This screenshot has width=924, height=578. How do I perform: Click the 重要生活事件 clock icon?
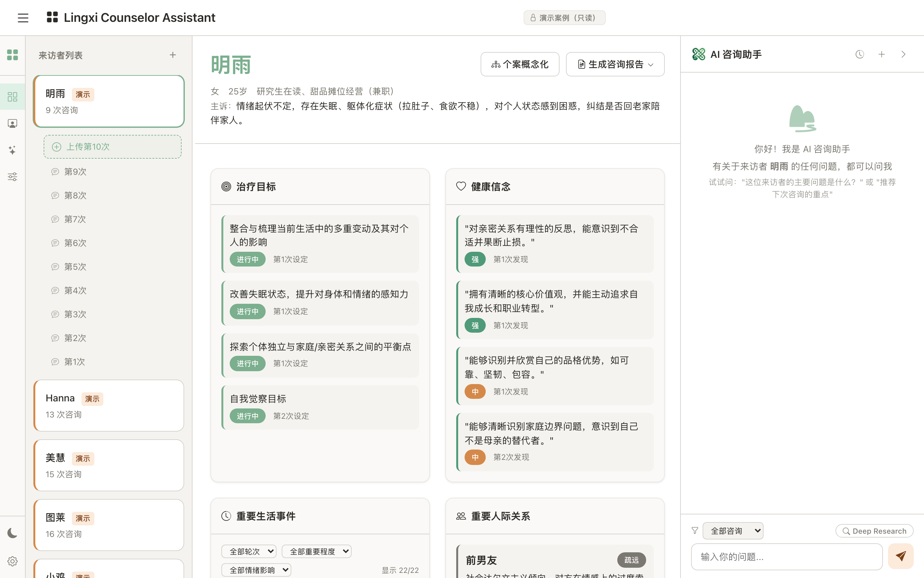226,516
